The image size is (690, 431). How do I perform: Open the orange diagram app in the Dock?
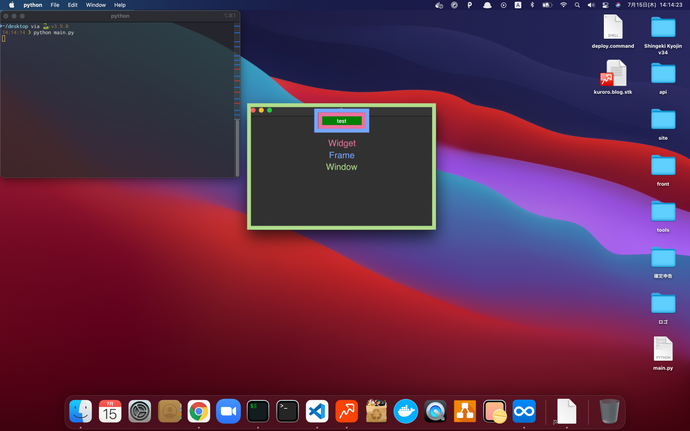point(465,411)
